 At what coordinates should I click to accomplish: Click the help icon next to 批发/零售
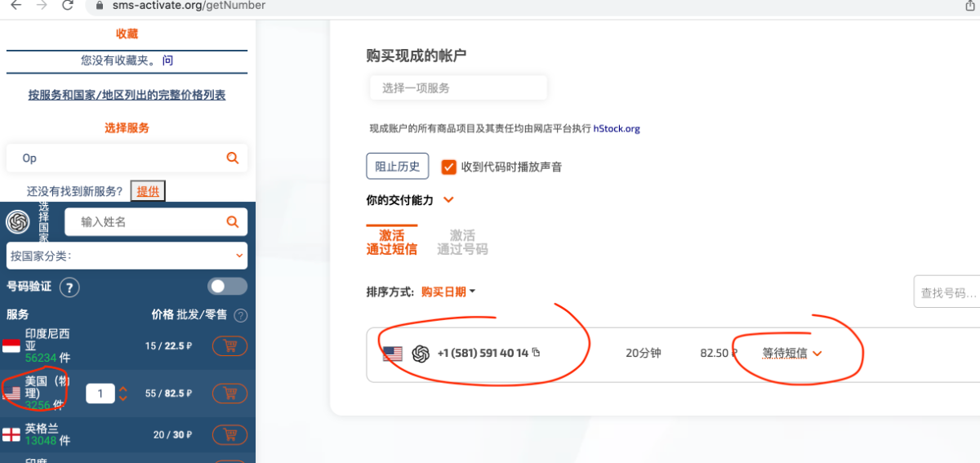tap(241, 315)
